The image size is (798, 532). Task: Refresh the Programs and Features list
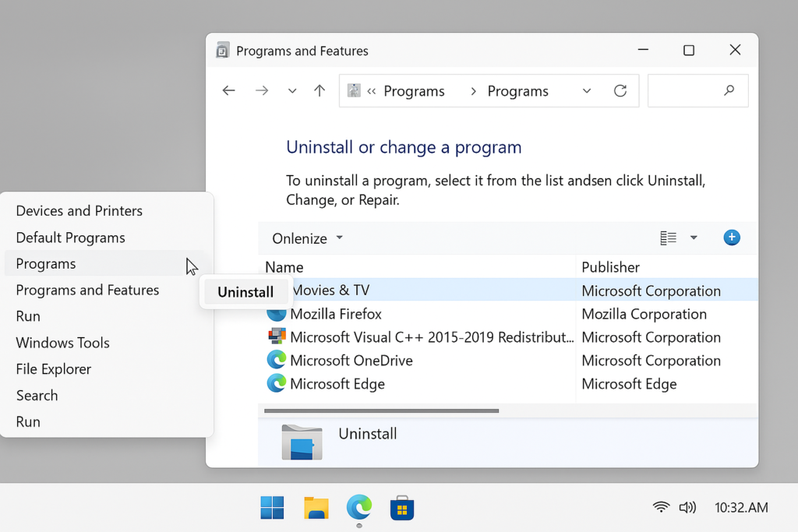[x=620, y=91]
